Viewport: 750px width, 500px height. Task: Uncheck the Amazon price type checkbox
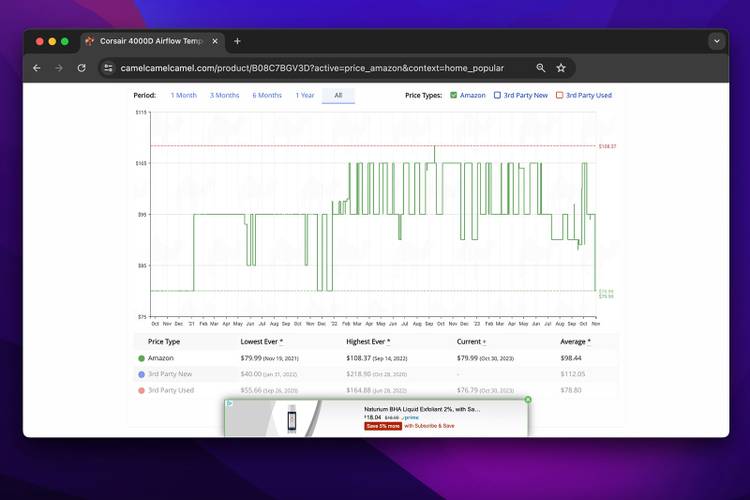coord(454,96)
